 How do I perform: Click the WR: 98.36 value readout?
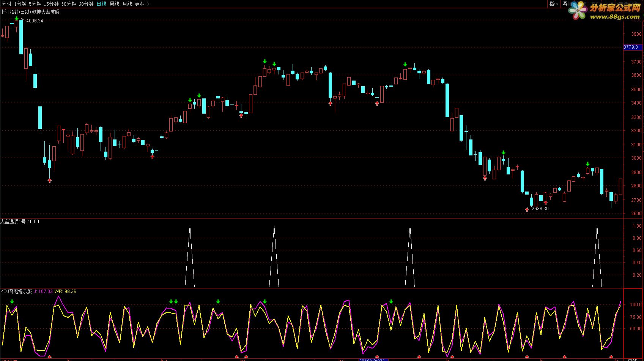[x=65, y=291]
